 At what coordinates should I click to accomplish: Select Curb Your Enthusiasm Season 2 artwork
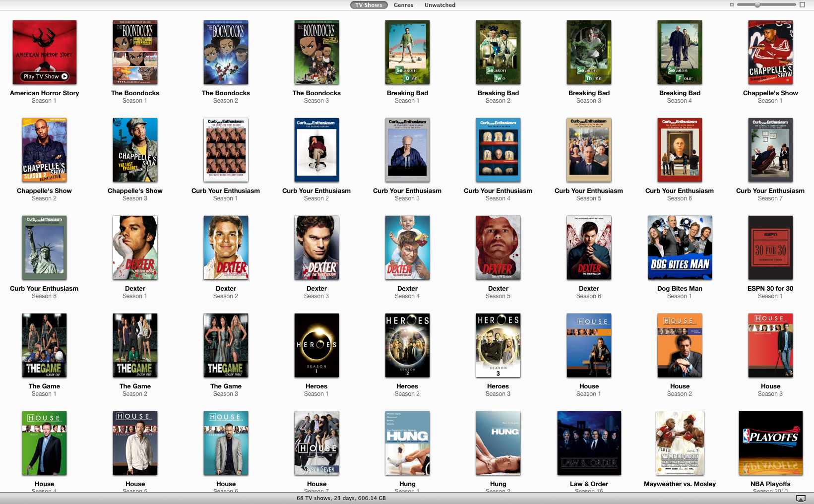point(316,150)
